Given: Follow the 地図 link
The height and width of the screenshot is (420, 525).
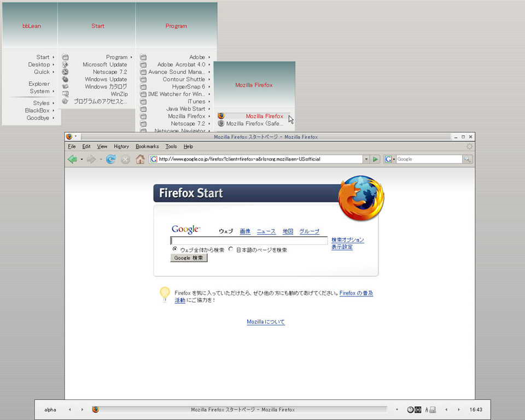Looking at the screenshot, I should [288, 231].
